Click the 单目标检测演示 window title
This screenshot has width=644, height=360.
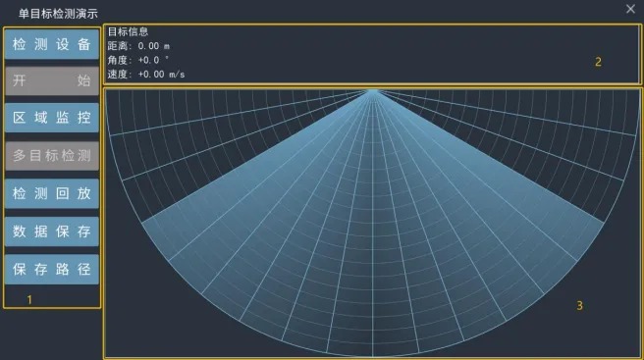coord(58,14)
